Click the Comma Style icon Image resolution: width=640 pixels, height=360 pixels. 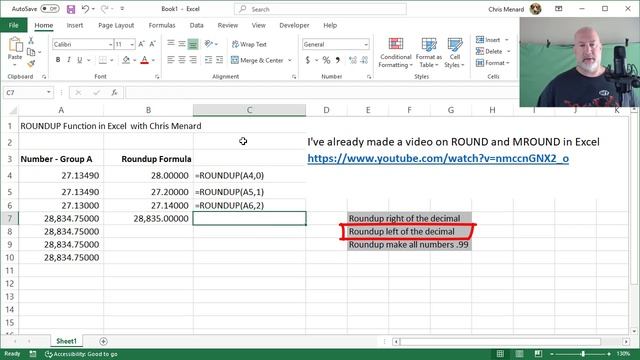pos(338,60)
